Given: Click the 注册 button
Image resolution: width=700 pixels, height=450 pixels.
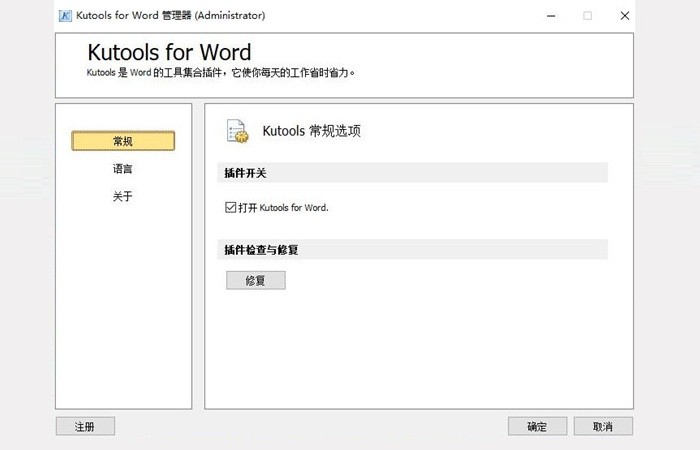Looking at the screenshot, I should tap(85, 426).
